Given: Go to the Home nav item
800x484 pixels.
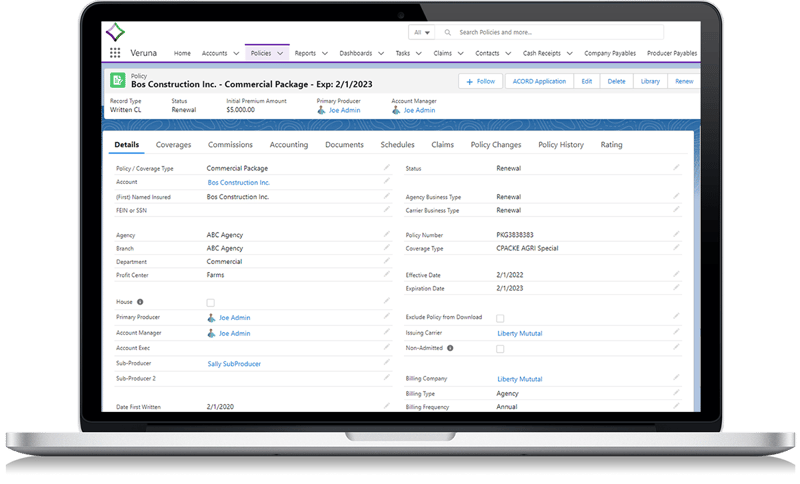Looking at the screenshot, I should coord(182,53).
